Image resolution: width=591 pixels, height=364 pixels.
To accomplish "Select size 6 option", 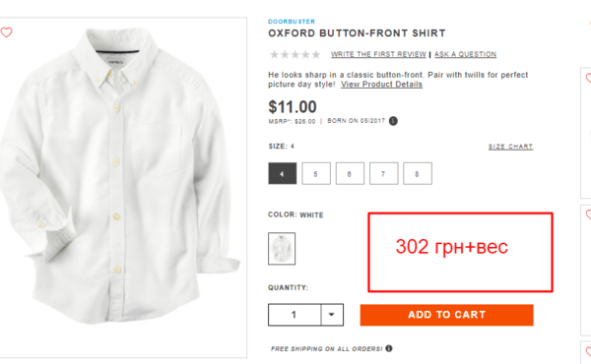I will point(350,173).
